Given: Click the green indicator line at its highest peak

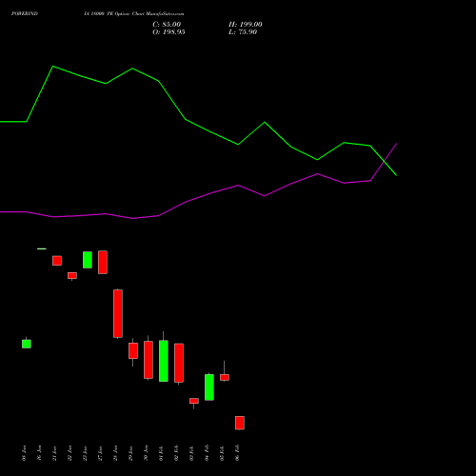Looking at the screenshot, I should (x=53, y=67).
